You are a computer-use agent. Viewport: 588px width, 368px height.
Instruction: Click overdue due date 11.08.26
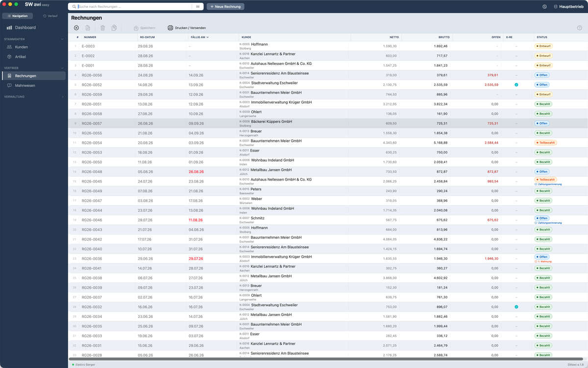196,220
